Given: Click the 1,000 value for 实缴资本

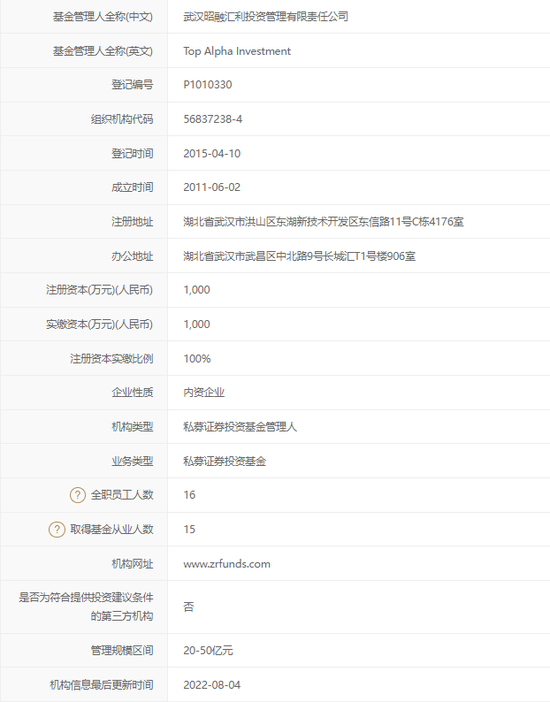Looking at the screenshot, I should (197, 324).
